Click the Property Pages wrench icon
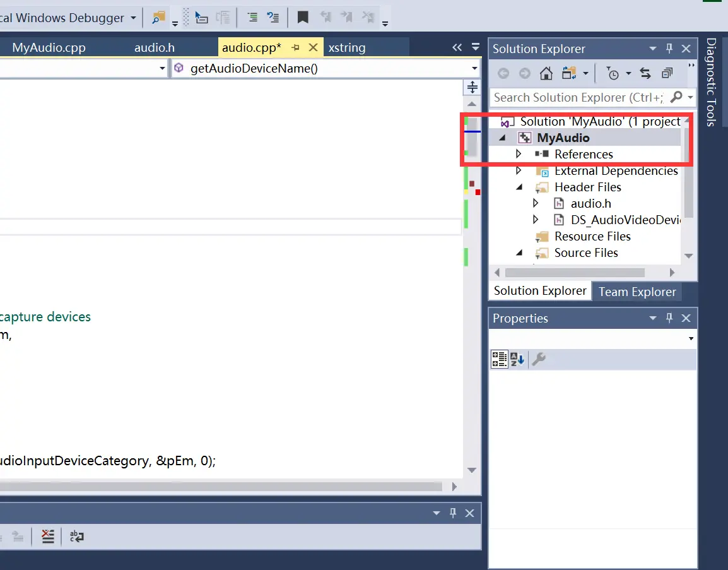Screen dimensions: 728x570 pos(539,359)
